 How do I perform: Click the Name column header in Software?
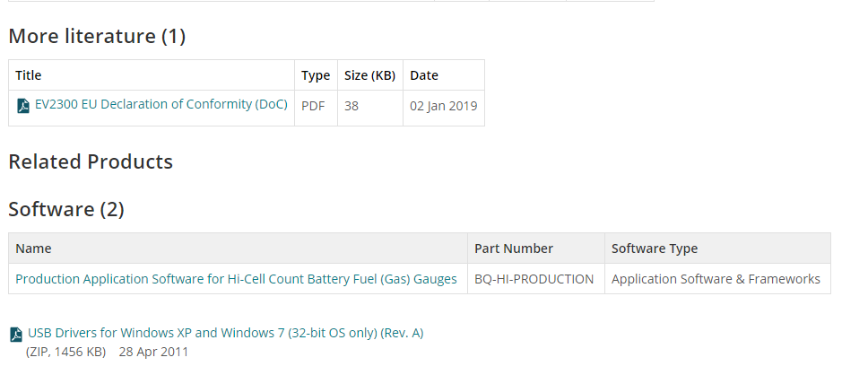point(34,249)
